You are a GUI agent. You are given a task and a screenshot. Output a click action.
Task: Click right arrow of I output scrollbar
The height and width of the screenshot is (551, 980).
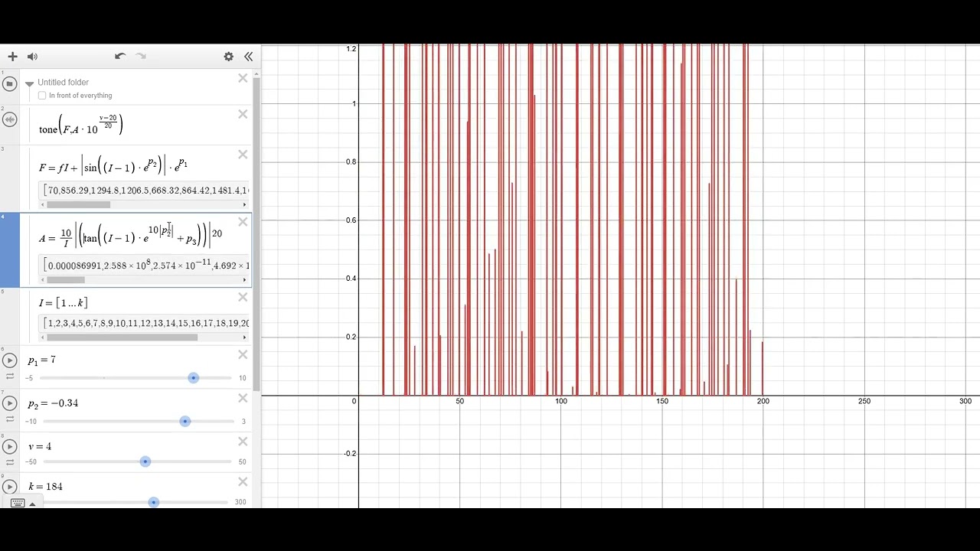point(245,337)
